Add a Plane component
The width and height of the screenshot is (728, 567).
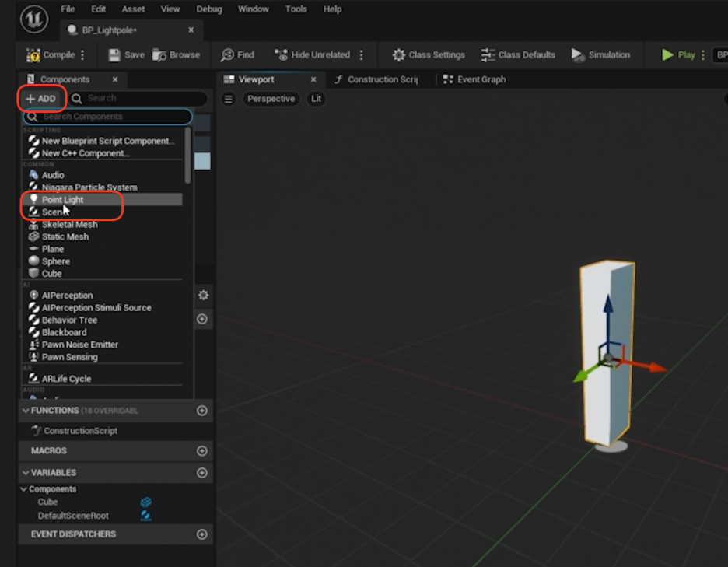tap(102, 249)
